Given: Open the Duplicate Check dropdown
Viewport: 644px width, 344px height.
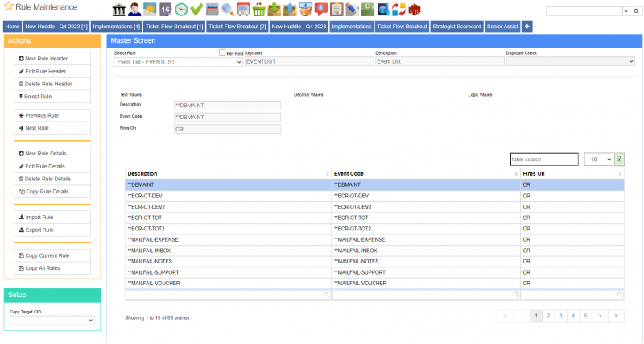Looking at the screenshot, I should tap(570, 61).
